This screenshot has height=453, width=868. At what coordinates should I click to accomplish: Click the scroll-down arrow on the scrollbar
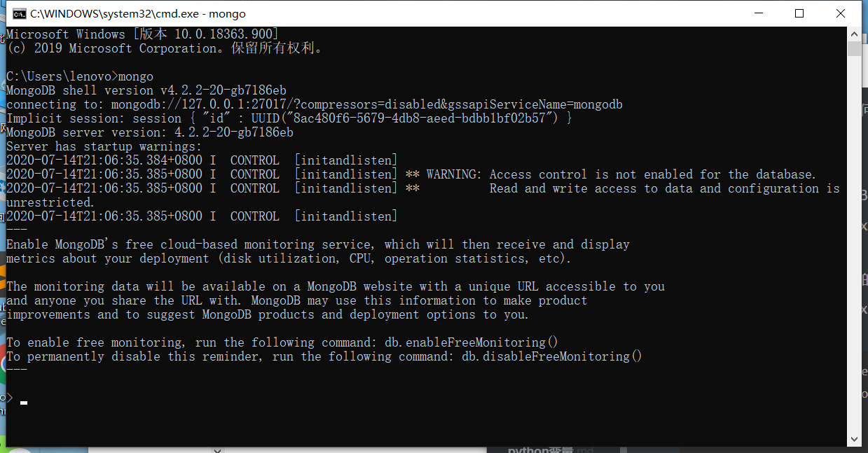(854, 440)
